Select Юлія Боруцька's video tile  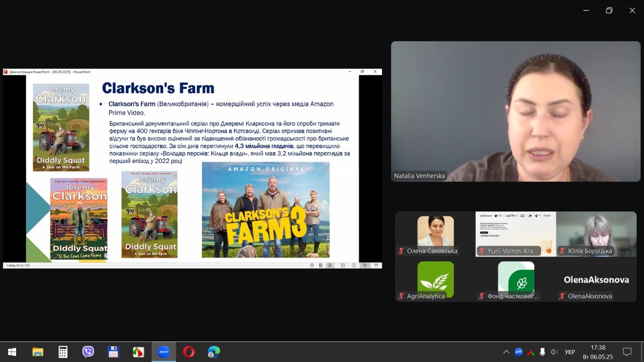(596, 234)
